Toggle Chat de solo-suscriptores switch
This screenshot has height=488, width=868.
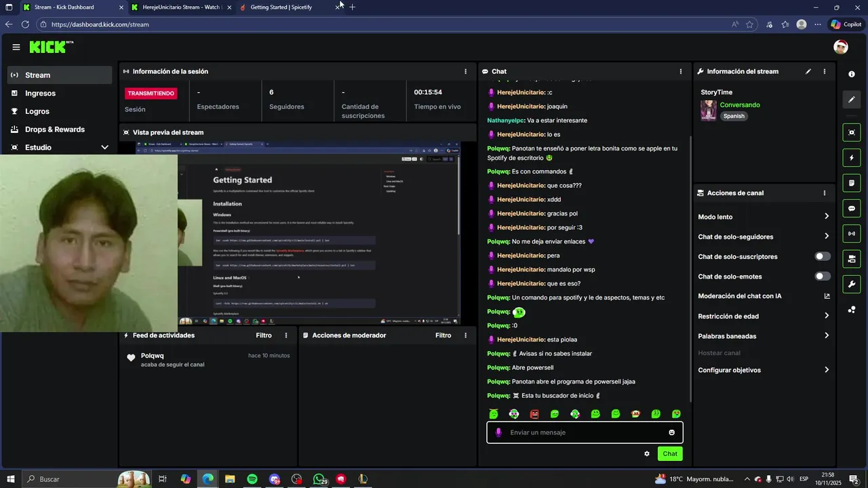(x=823, y=257)
